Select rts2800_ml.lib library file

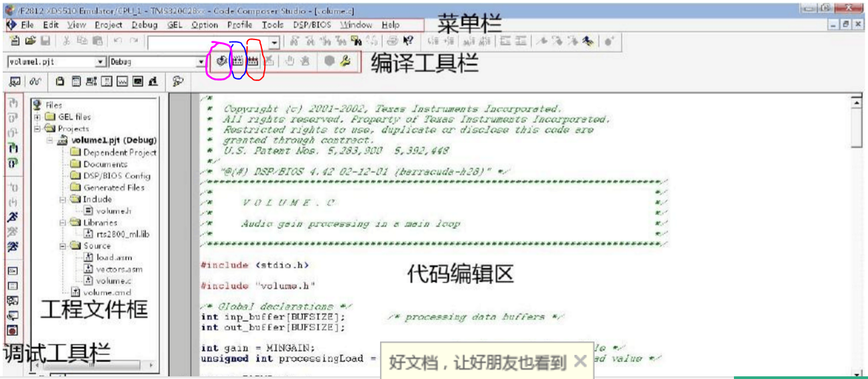123,234
